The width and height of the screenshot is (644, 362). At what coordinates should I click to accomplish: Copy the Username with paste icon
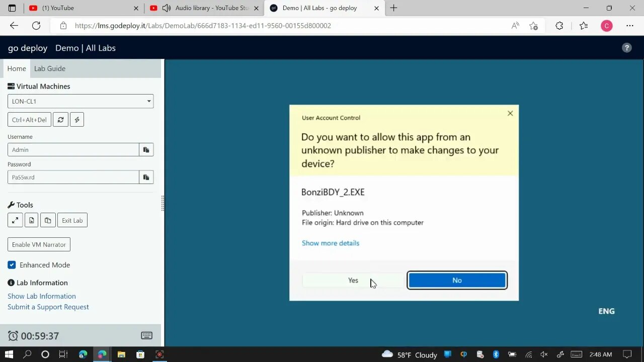(146, 150)
